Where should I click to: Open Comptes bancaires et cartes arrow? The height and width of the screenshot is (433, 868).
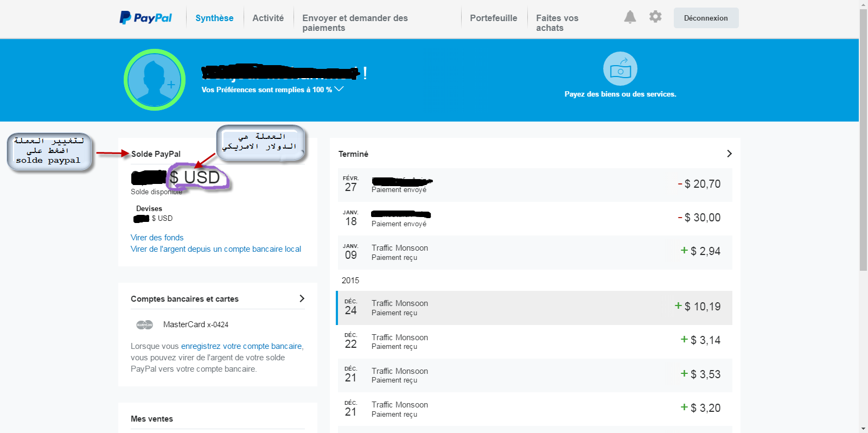[x=302, y=298]
